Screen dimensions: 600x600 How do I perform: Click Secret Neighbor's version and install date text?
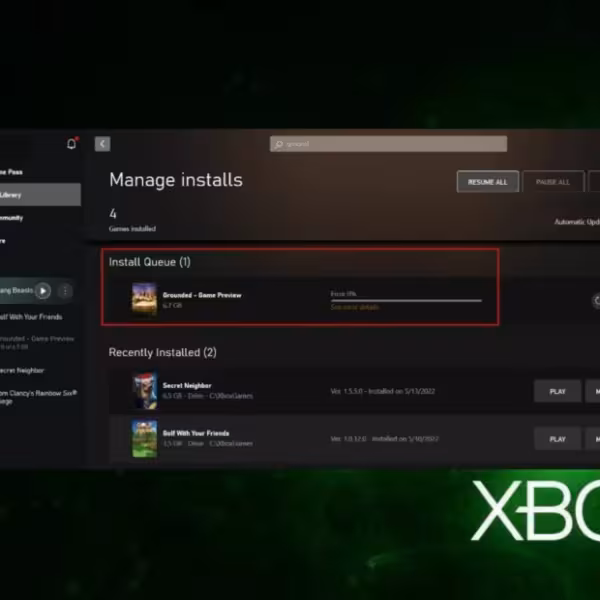click(x=383, y=391)
